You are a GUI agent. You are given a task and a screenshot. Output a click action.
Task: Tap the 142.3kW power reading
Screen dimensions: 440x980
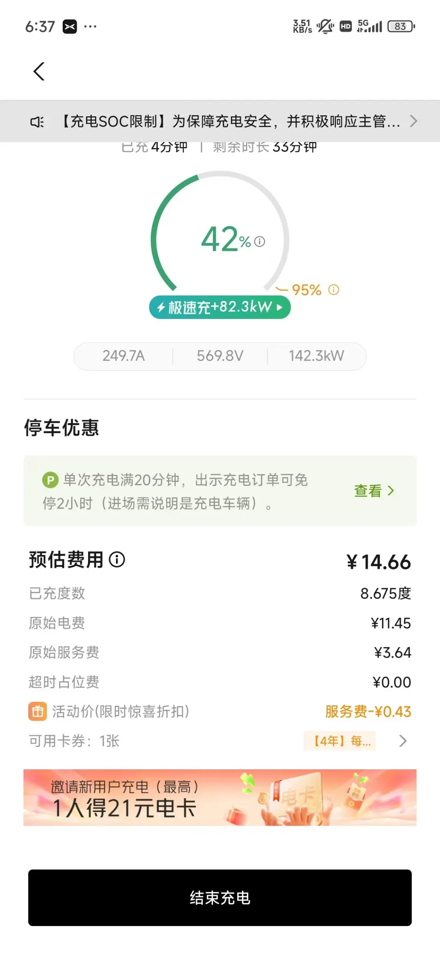(x=316, y=356)
